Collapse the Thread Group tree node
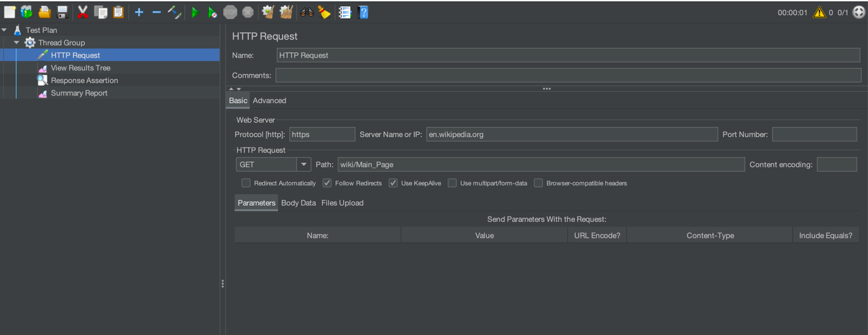Viewport: 868px width, 335px height. (x=17, y=43)
